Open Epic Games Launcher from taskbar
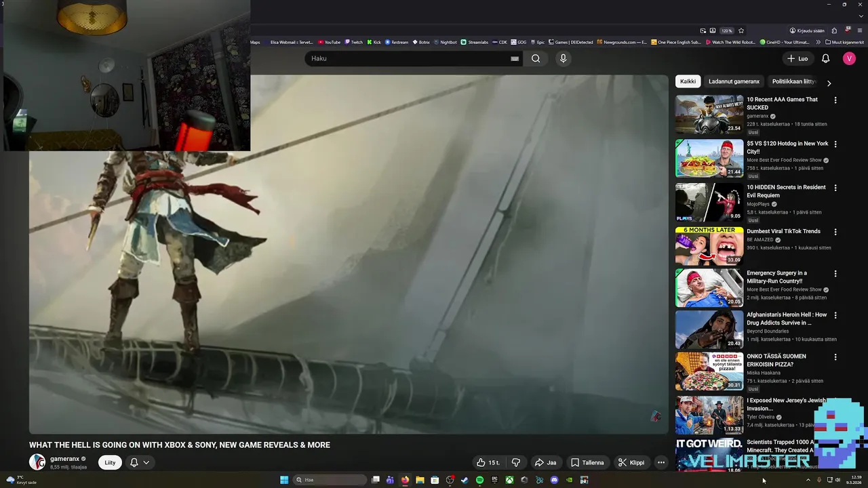Viewport: 868px width, 488px height. coord(494,480)
